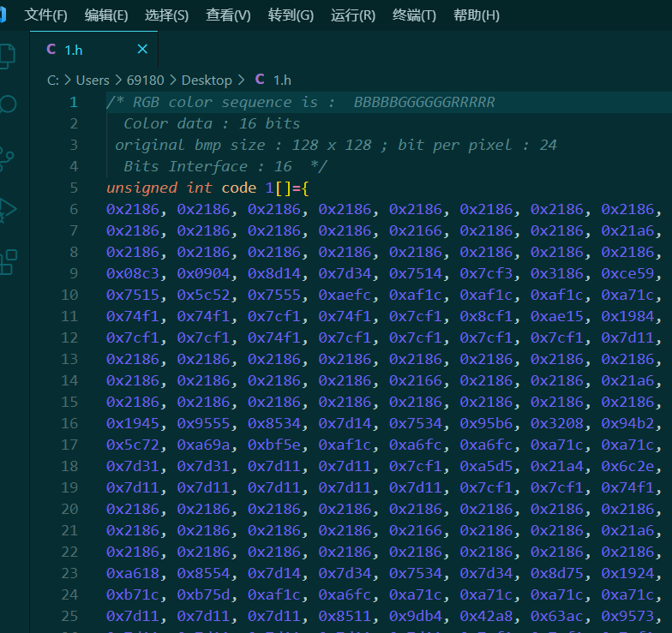
Task: Click the value 0x08c3 on line 9
Action: pyautogui.click(x=132, y=273)
